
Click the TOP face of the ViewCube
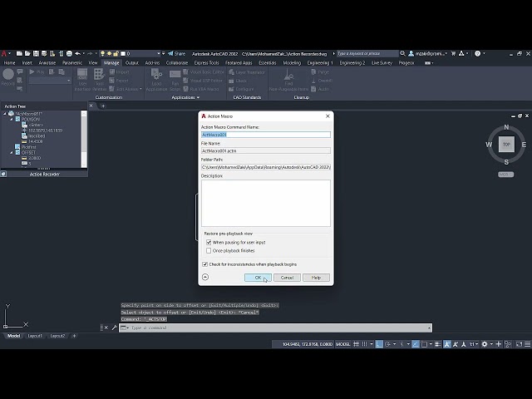point(506,144)
